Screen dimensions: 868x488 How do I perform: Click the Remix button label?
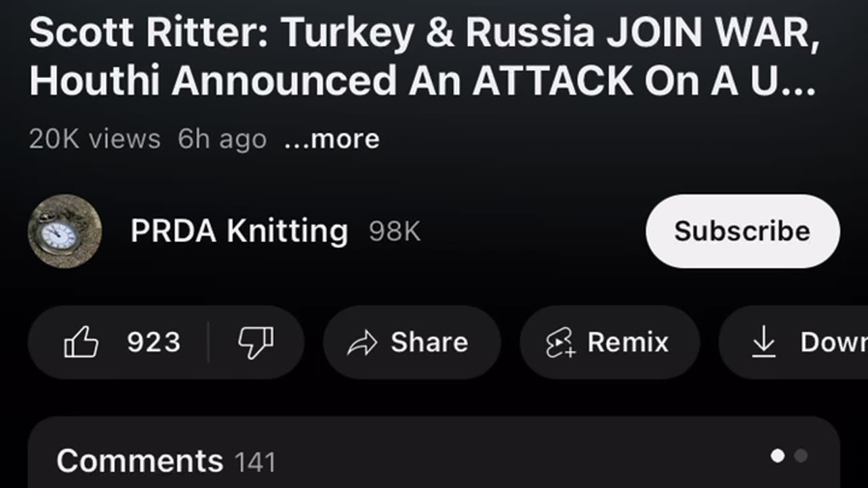pos(628,342)
